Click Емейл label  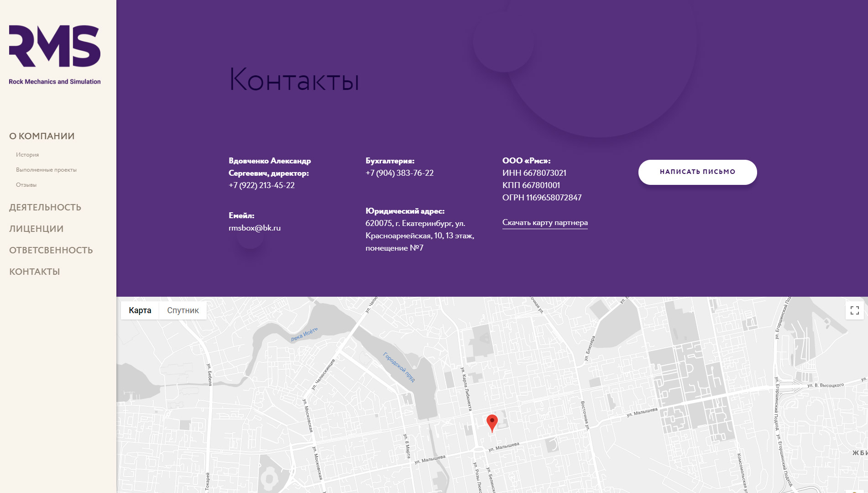point(241,215)
